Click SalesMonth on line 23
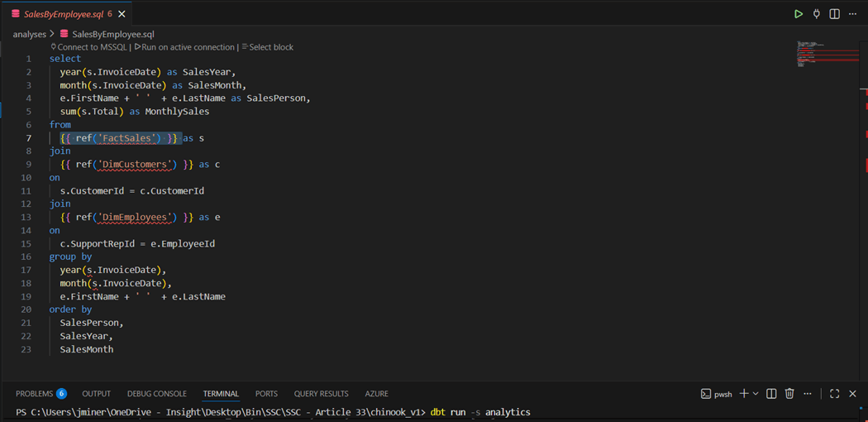Image resolution: width=868 pixels, height=422 pixels. point(87,349)
